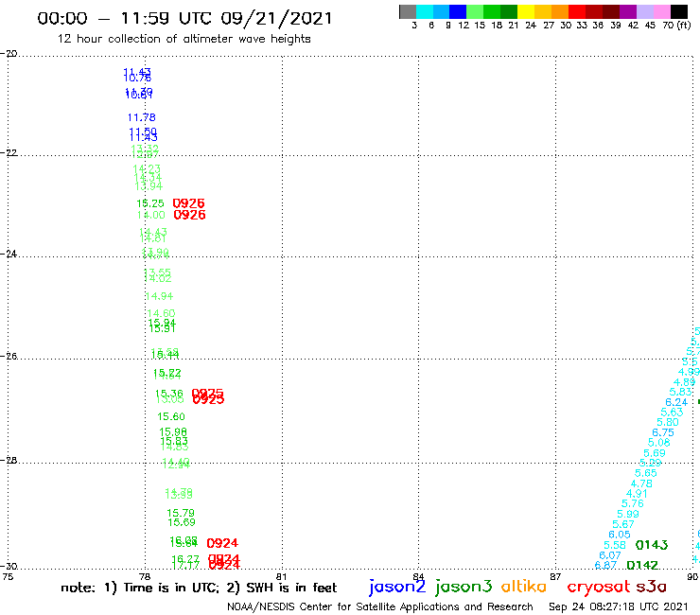Click the longitude axis label "87"
The height and width of the screenshot is (615, 700).
pos(555,576)
